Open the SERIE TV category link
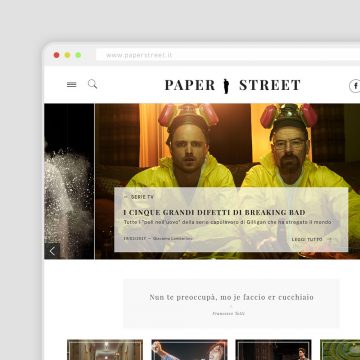 point(142,197)
